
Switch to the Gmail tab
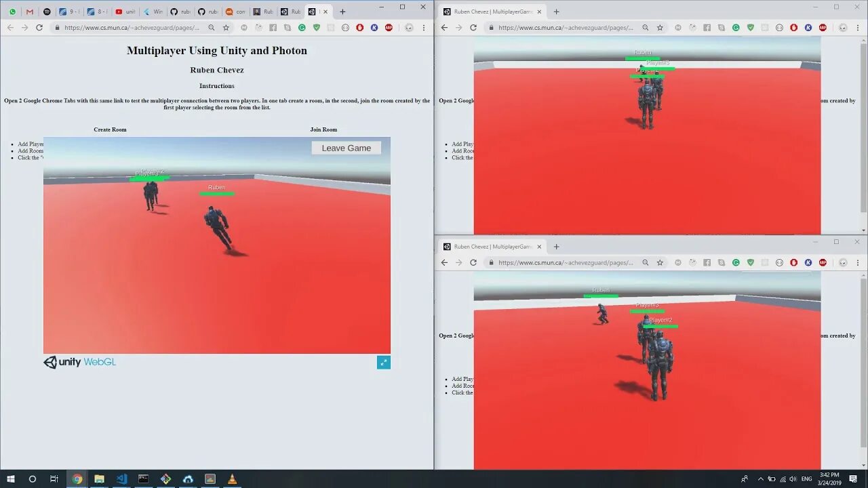(x=30, y=12)
